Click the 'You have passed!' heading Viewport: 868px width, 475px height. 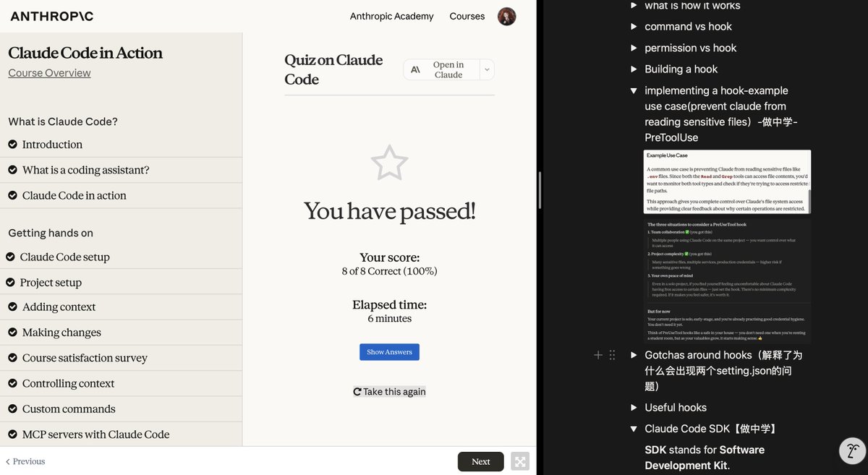(389, 210)
